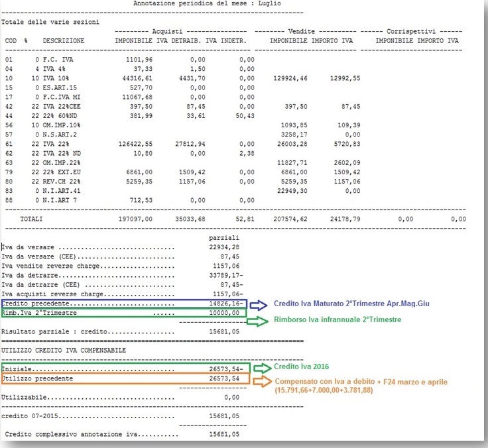Click the value 1093,85
Viewport: 488px width, 448px height.
point(294,125)
